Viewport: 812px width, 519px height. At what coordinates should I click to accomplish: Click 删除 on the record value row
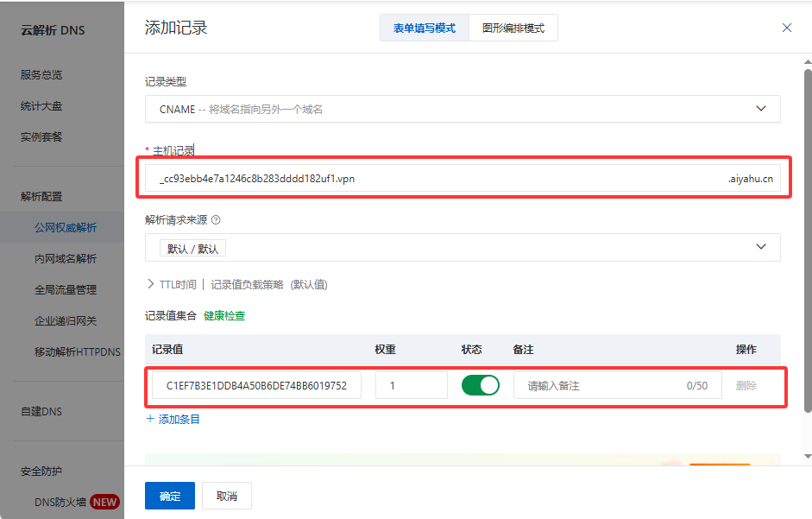tap(746, 386)
